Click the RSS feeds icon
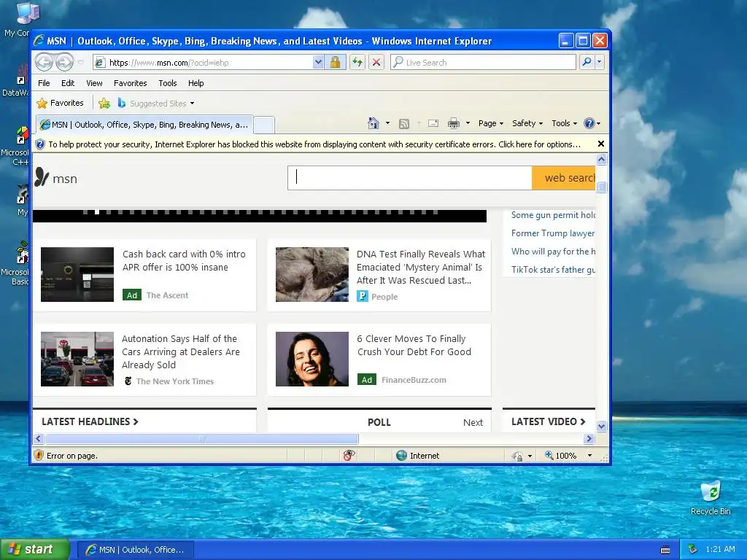 (x=404, y=124)
